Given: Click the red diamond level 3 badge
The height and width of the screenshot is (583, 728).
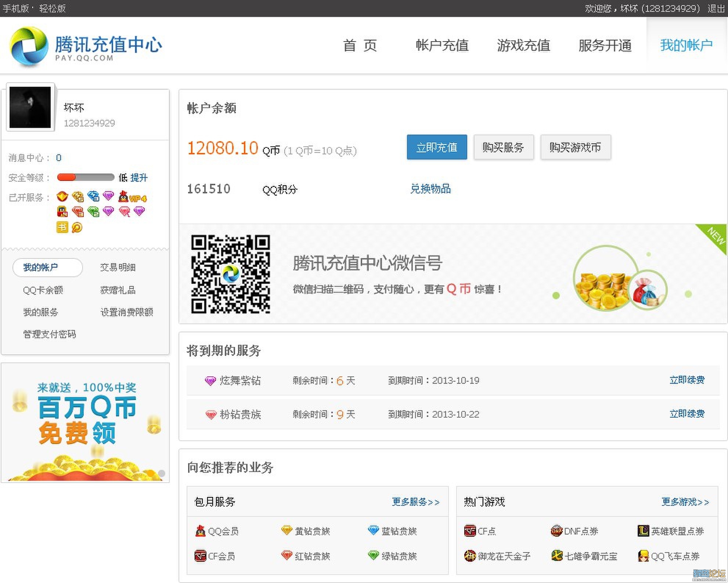Looking at the screenshot, I should tap(78, 212).
